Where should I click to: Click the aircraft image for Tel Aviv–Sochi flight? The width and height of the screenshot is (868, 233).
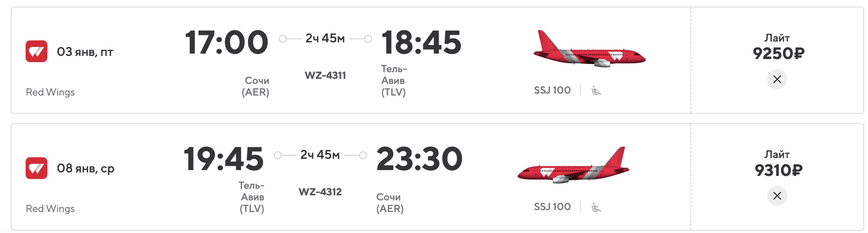coord(573,165)
